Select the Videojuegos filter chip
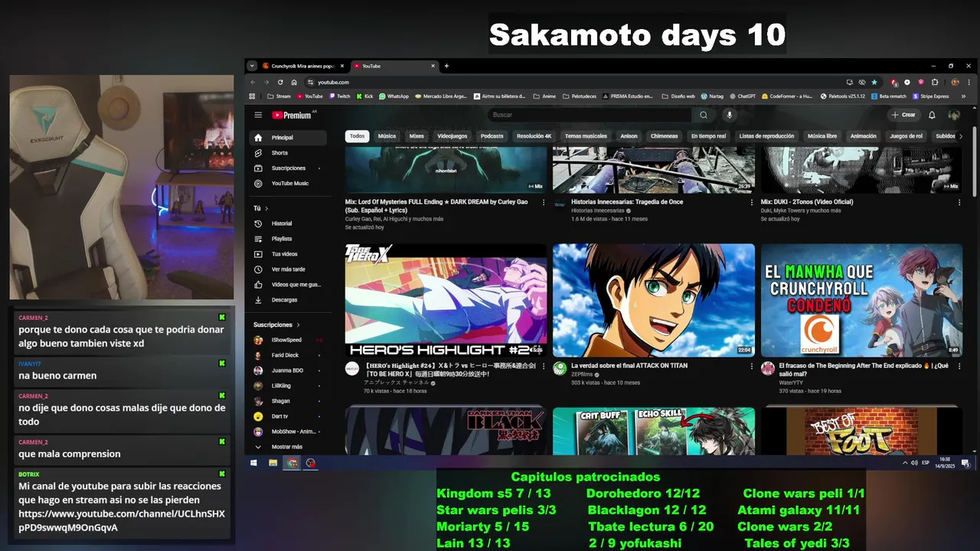Image resolution: width=980 pixels, height=551 pixels. (x=452, y=136)
